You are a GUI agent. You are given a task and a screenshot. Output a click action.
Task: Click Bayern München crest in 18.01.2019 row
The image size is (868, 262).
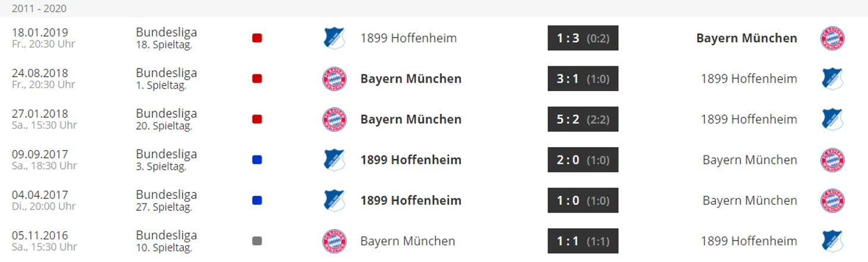tap(832, 38)
